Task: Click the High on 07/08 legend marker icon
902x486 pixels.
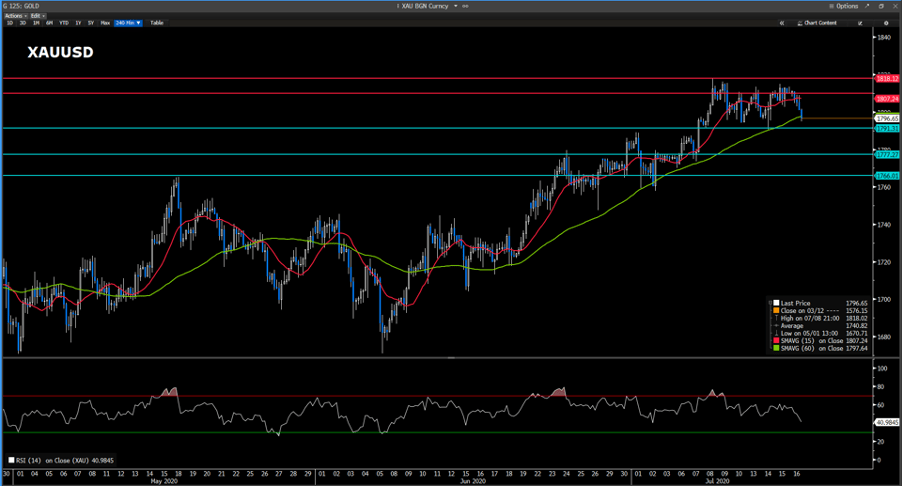Action: [776, 318]
